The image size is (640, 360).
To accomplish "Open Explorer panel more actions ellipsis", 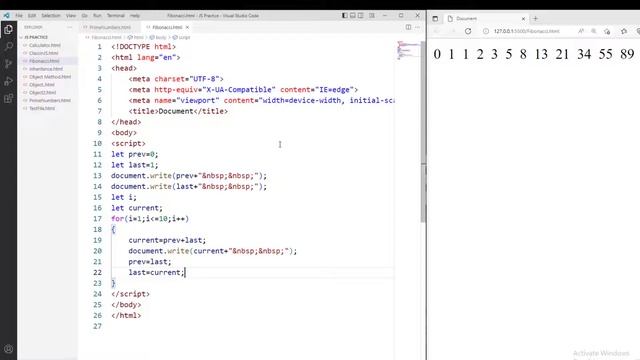I will 69,27.
